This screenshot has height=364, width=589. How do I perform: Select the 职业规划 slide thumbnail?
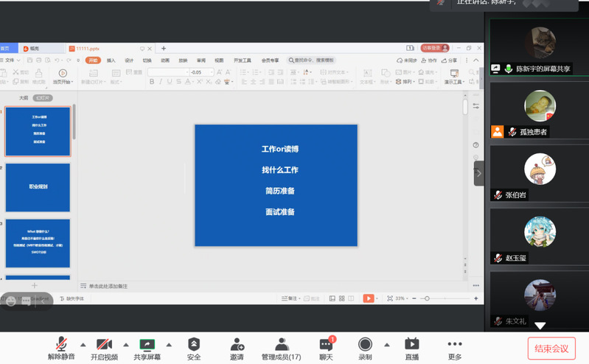tap(38, 187)
